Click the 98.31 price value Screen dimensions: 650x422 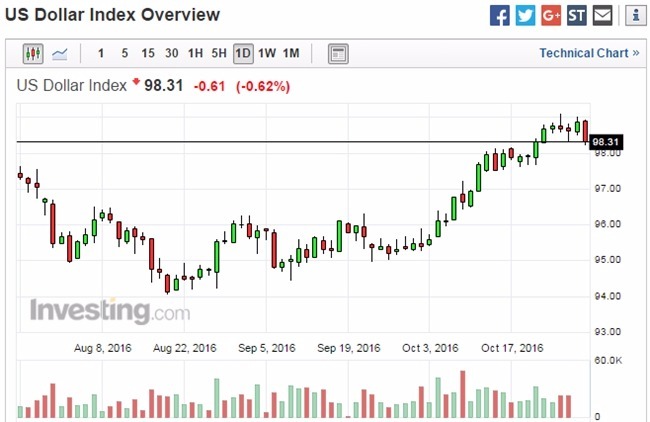[x=164, y=85]
